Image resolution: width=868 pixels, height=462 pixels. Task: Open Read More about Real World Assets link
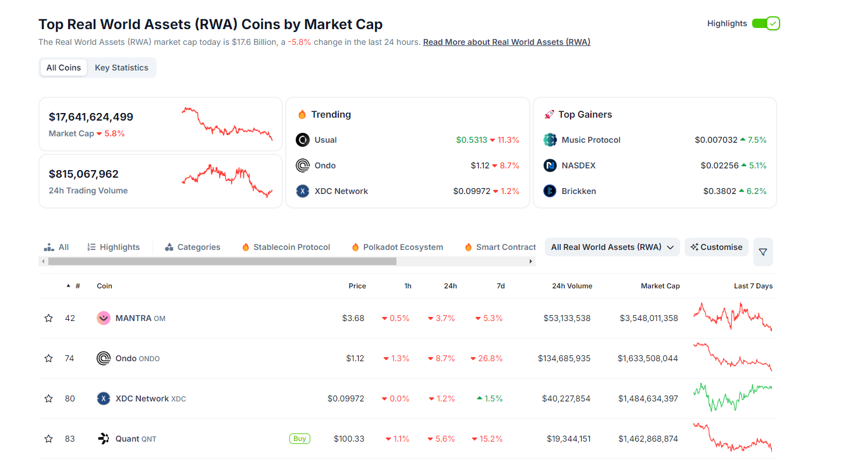coord(506,42)
